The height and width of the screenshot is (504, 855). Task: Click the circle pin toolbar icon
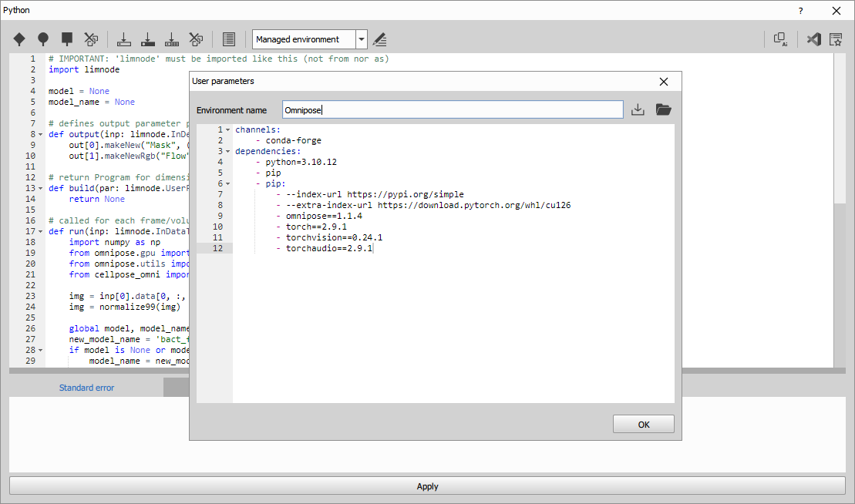(x=43, y=39)
